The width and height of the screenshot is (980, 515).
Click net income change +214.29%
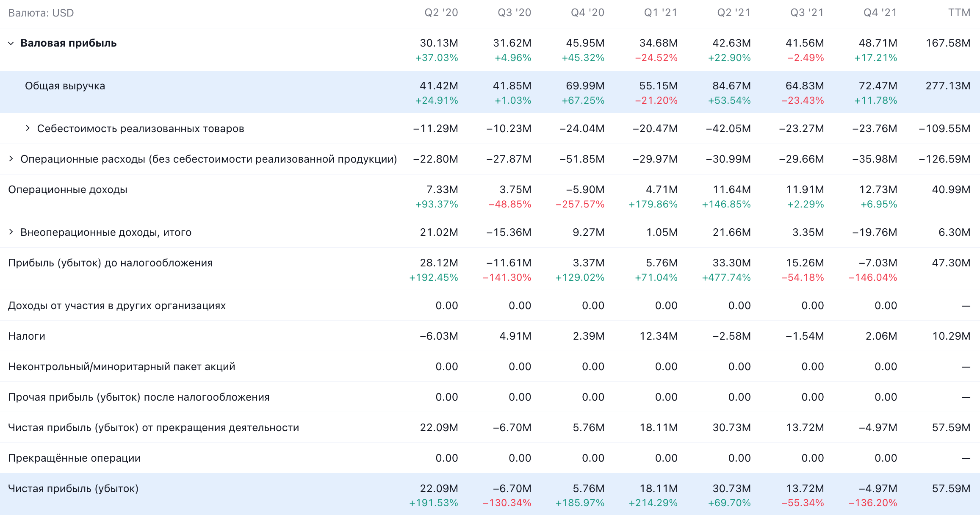pyautogui.click(x=653, y=503)
